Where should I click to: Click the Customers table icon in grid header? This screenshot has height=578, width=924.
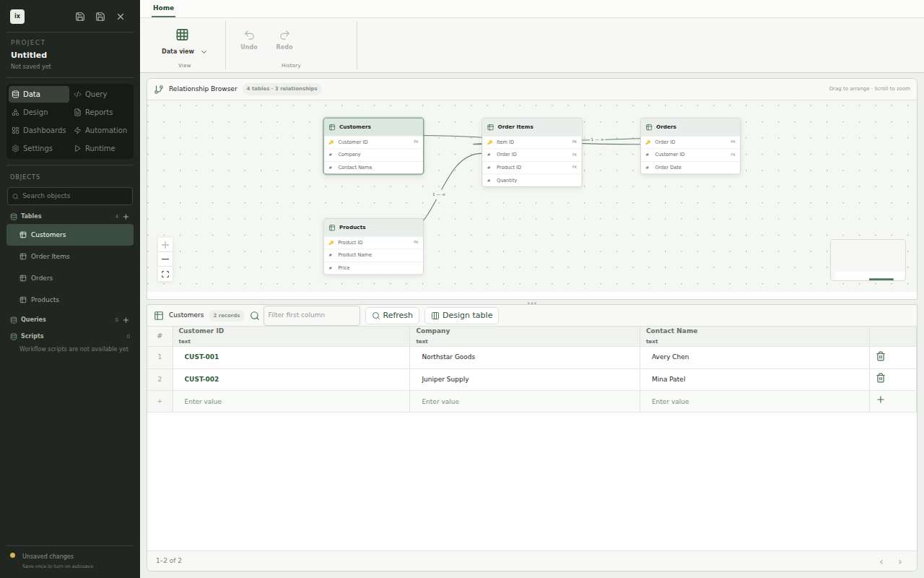click(x=159, y=316)
